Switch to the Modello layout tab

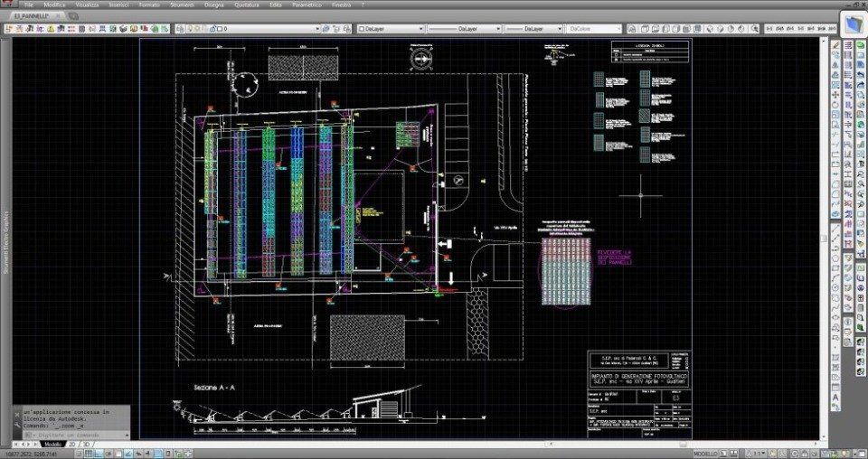pyautogui.click(x=53, y=444)
